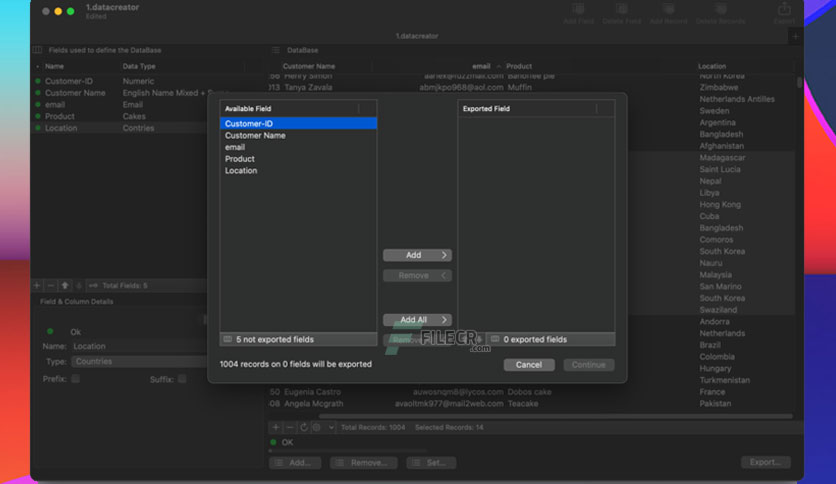
Task: Click the Export share icon in toolbar
Action: pos(784,9)
